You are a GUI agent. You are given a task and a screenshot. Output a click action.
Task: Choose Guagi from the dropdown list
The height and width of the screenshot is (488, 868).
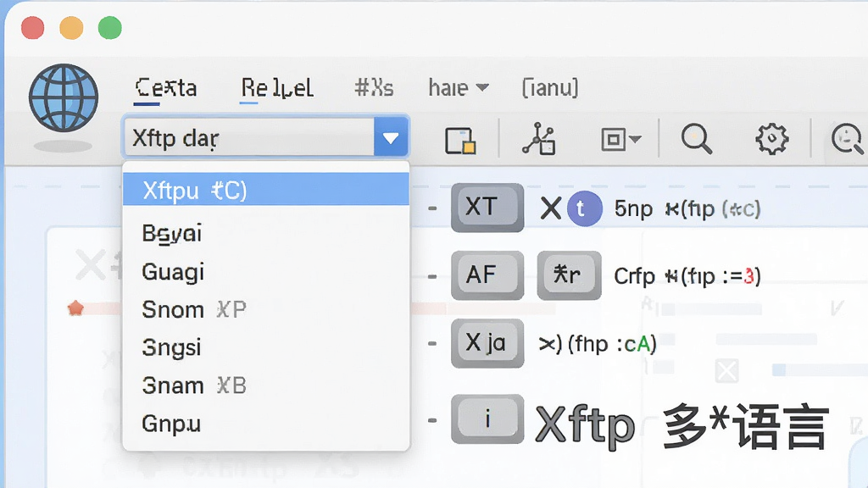[x=173, y=272]
